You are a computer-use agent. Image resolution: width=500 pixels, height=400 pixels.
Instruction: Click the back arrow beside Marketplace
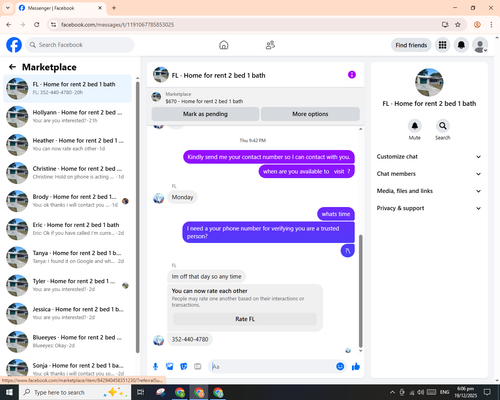point(12,67)
